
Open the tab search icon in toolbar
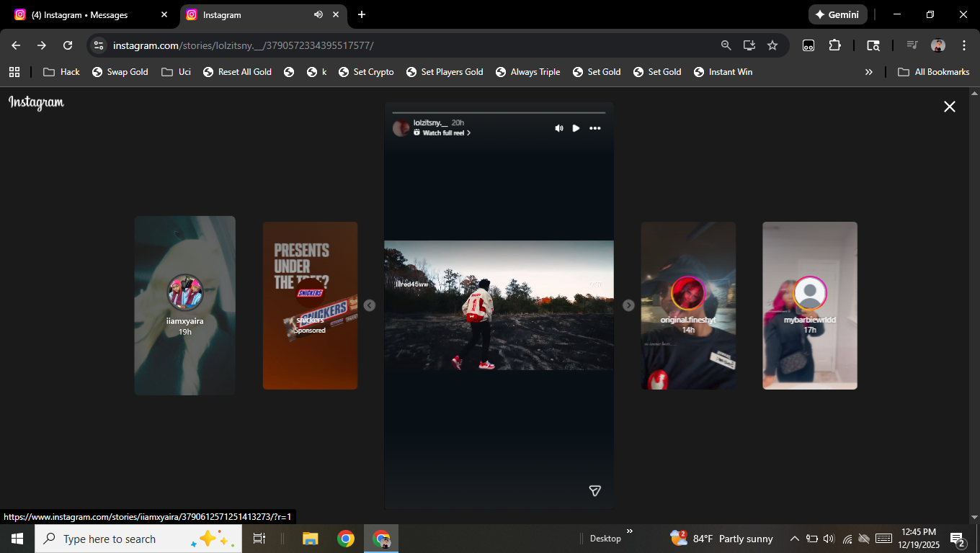pyautogui.click(x=873, y=45)
